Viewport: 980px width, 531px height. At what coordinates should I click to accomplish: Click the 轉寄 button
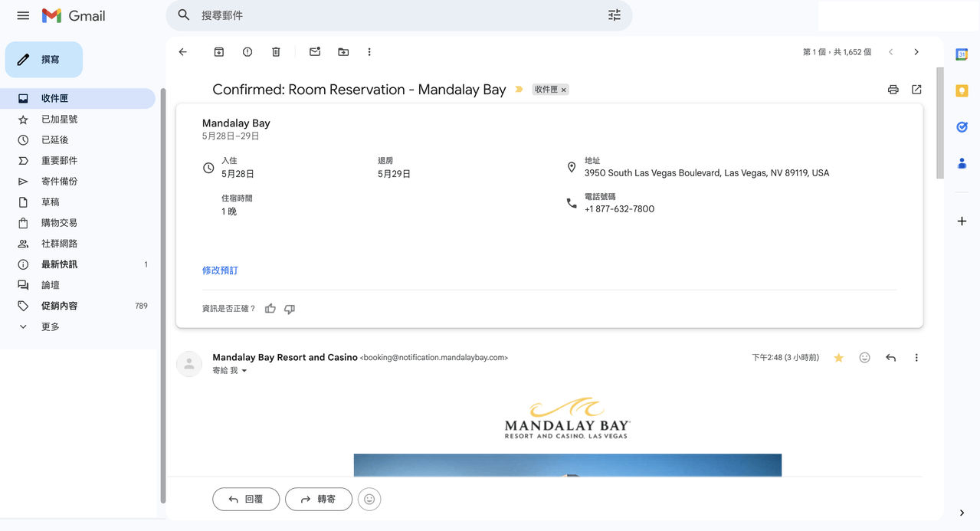click(319, 500)
